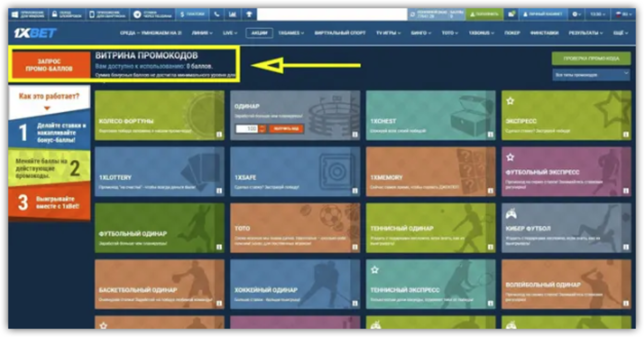The image size is (644, 337).
Task: Open Виртуальный спорт menu item
Action: pos(340,33)
